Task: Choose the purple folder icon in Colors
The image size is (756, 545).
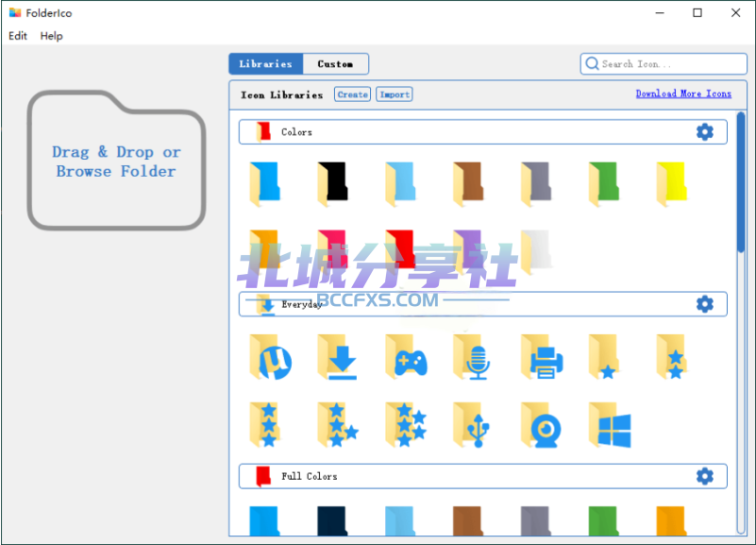Action: click(469, 251)
